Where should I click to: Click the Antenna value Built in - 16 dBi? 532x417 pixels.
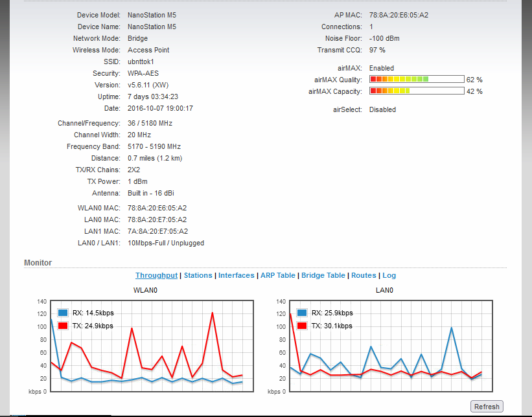point(150,193)
